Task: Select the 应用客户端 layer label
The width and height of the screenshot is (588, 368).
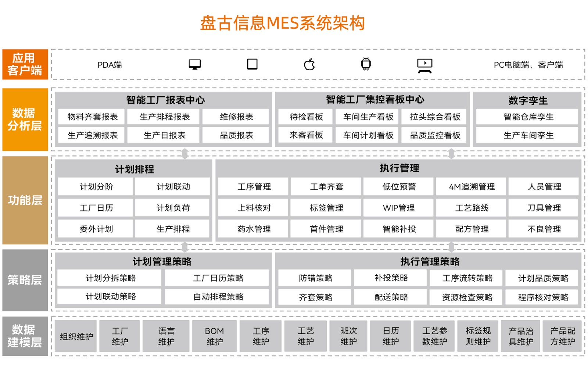Action: click(x=25, y=64)
